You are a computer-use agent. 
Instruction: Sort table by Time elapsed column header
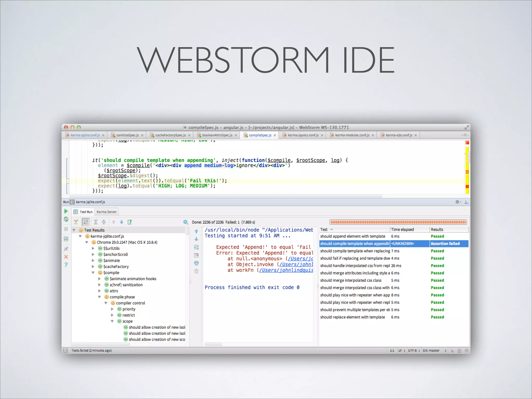pyautogui.click(x=410, y=230)
